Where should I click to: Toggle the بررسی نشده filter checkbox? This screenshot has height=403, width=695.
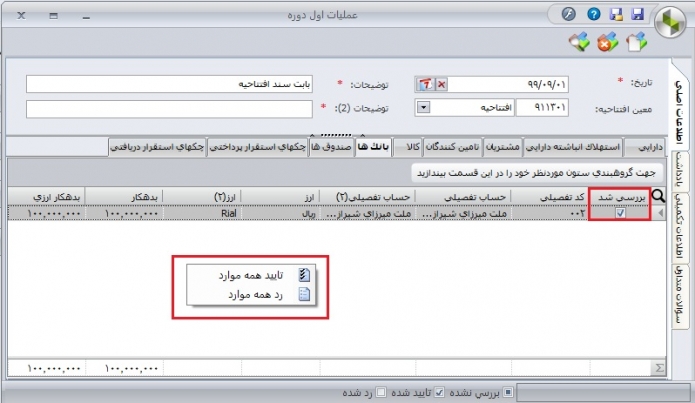click(508, 391)
